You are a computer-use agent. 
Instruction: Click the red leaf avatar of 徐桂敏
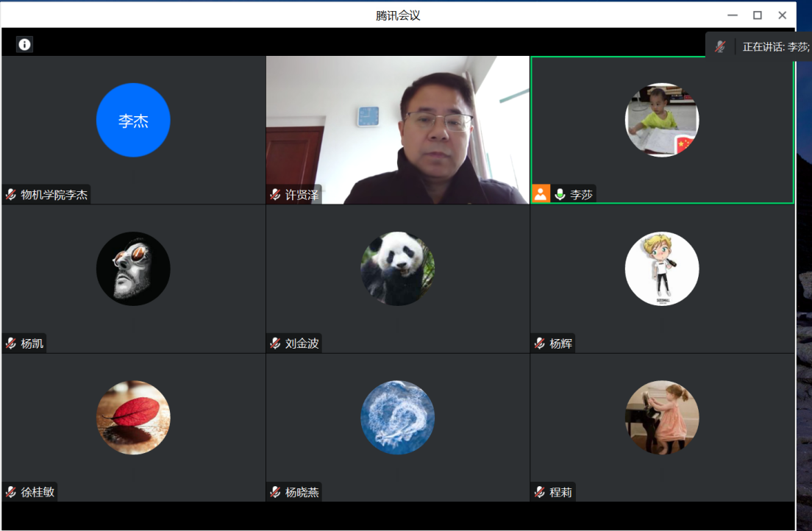click(133, 417)
